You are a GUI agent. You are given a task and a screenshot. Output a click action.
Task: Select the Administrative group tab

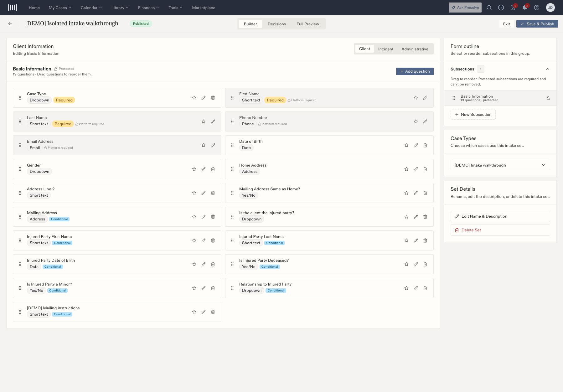pos(415,49)
